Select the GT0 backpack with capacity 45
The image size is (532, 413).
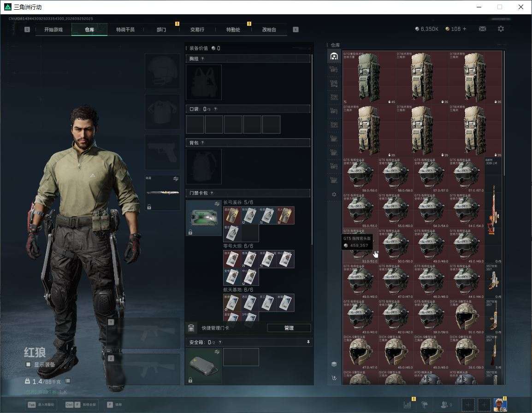[369, 77]
